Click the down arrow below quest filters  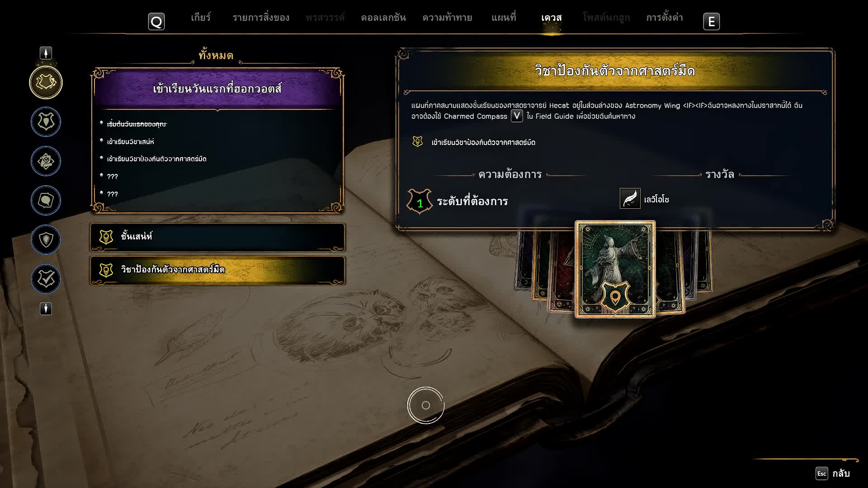pos(46,309)
